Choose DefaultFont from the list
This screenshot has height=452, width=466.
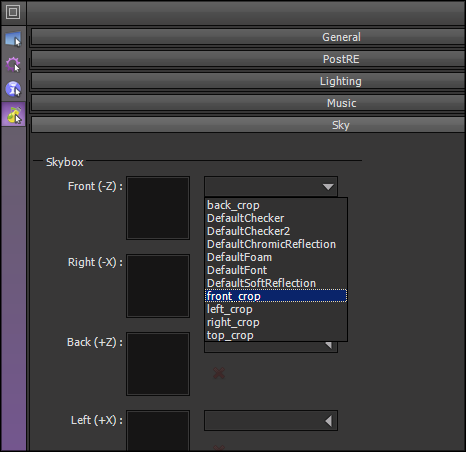click(276, 270)
